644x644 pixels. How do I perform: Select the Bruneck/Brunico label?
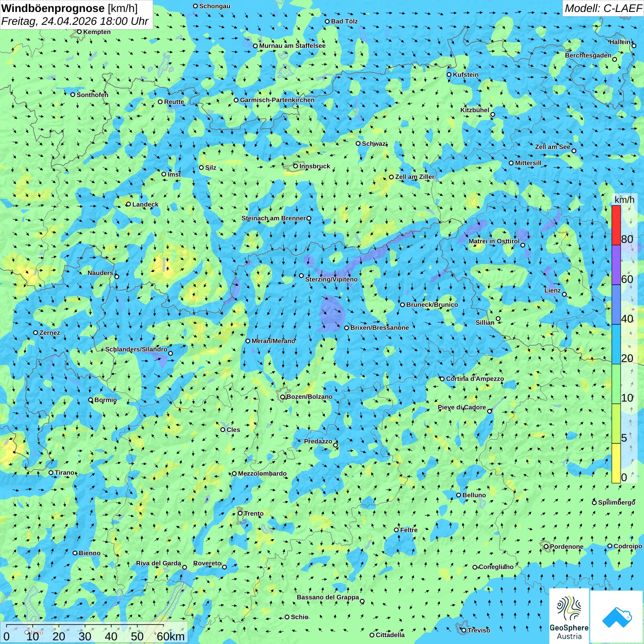pyautogui.click(x=432, y=305)
